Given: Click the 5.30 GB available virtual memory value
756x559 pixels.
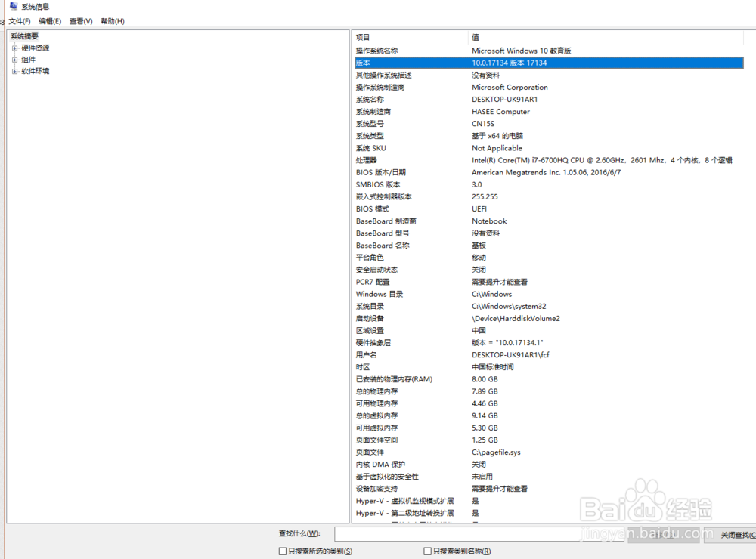Looking at the screenshot, I should click(x=485, y=428).
